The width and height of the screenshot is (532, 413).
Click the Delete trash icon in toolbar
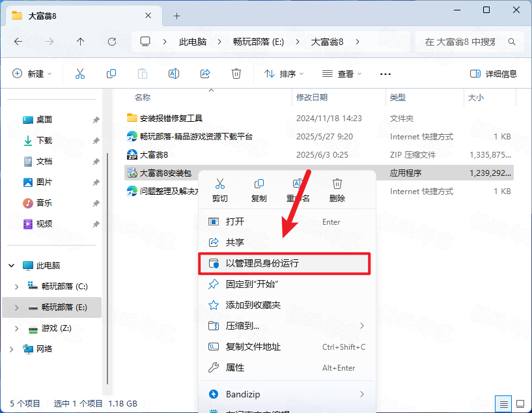236,74
